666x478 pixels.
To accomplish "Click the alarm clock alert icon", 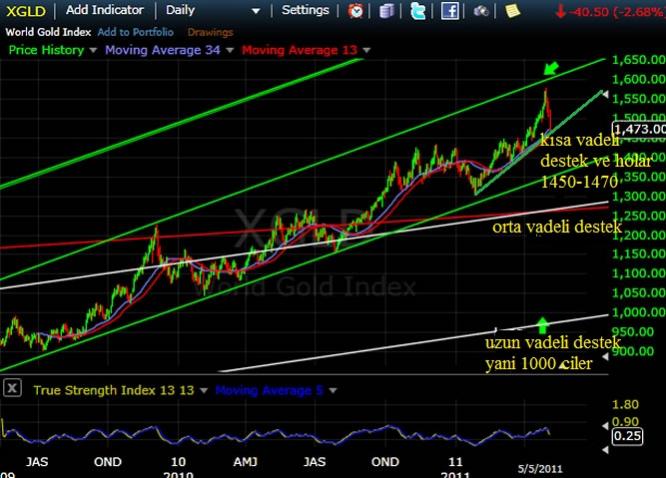I will (356, 11).
